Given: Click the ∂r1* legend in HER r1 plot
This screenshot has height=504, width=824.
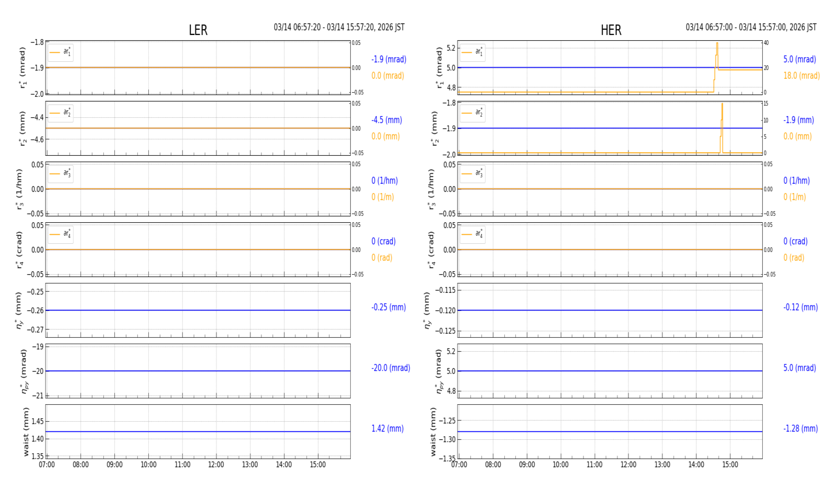Looking at the screenshot, I should pos(472,52).
